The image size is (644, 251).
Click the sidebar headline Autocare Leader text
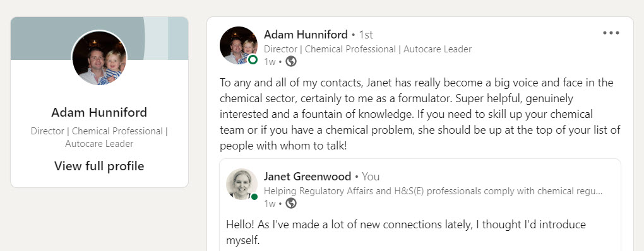pyautogui.click(x=99, y=144)
